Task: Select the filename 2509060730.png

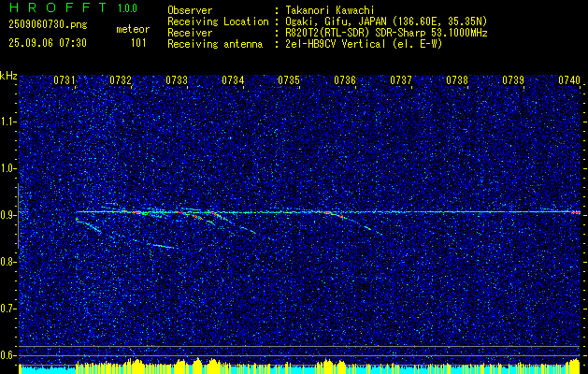Action: point(48,24)
